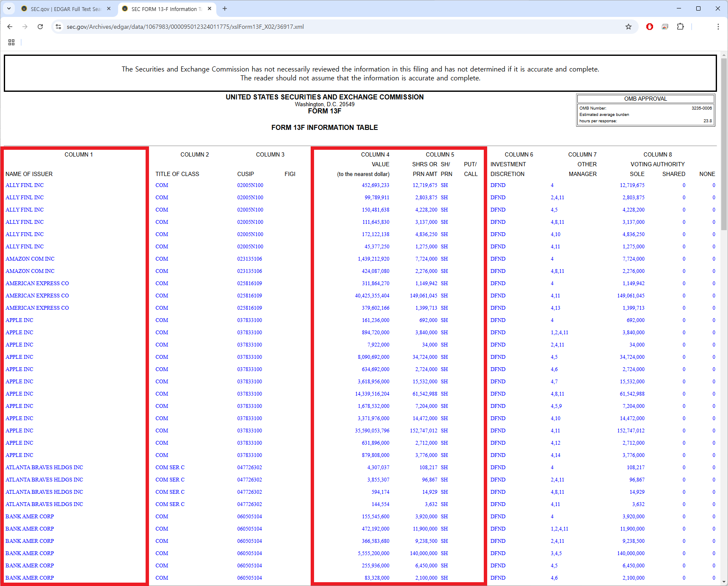Open the extensions puzzle icon

click(x=680, y=27)
